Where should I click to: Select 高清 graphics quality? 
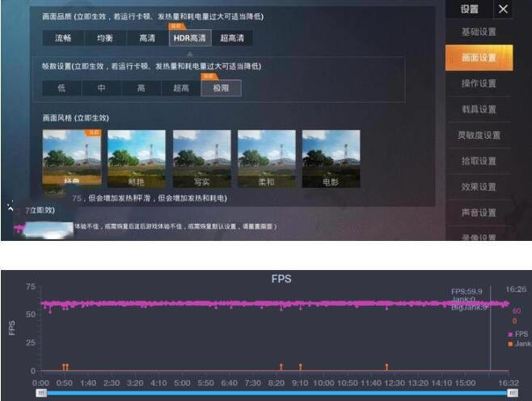pos(147,38)
